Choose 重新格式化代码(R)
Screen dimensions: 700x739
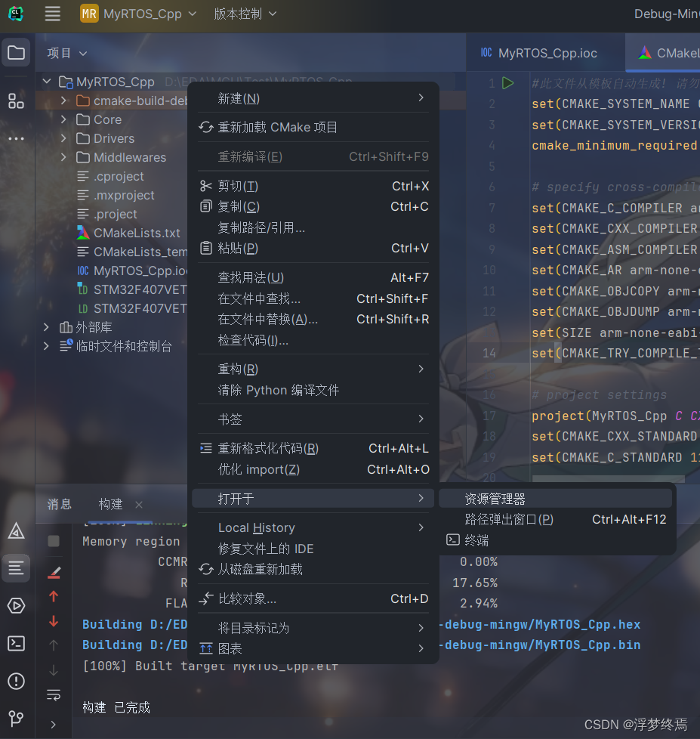pos(313,448)
